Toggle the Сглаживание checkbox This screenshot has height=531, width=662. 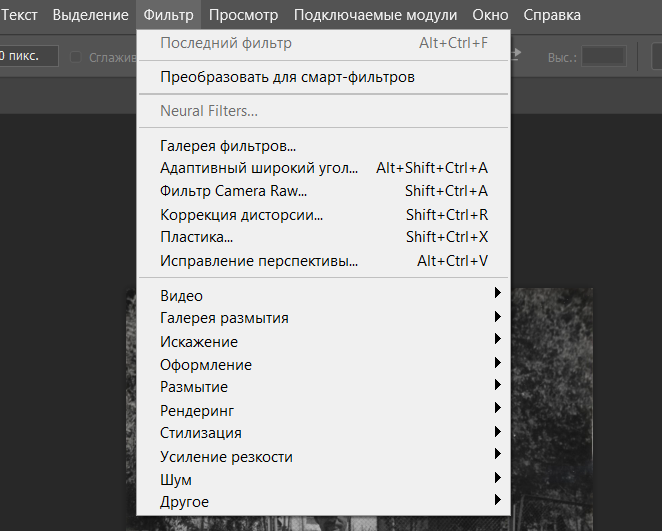click(76, 57)
